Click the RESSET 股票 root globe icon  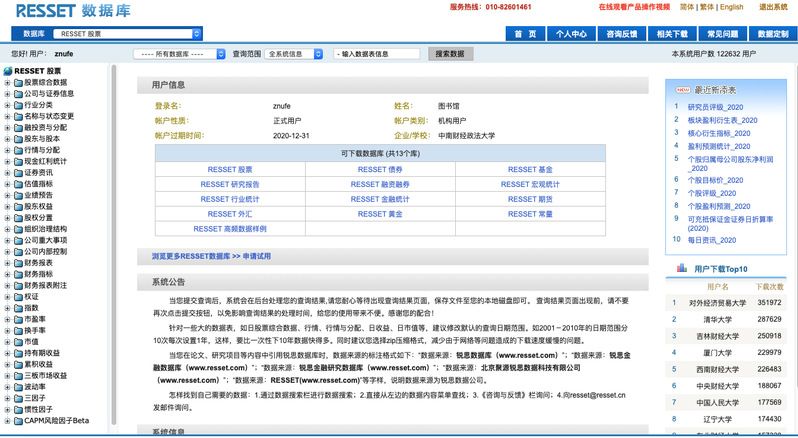(x=8, y=71)
